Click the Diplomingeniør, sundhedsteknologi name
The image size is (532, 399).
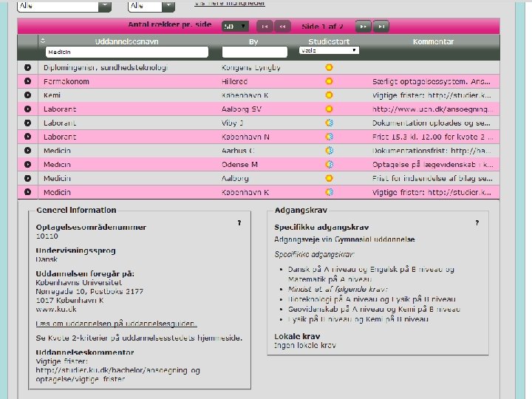click(x=106, y=68)
